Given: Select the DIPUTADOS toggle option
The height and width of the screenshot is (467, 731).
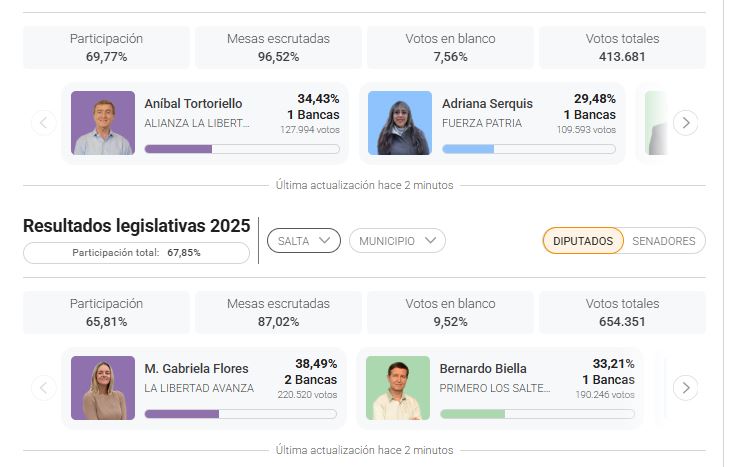Looking at the screenshot, I should [x=583, y=241].
